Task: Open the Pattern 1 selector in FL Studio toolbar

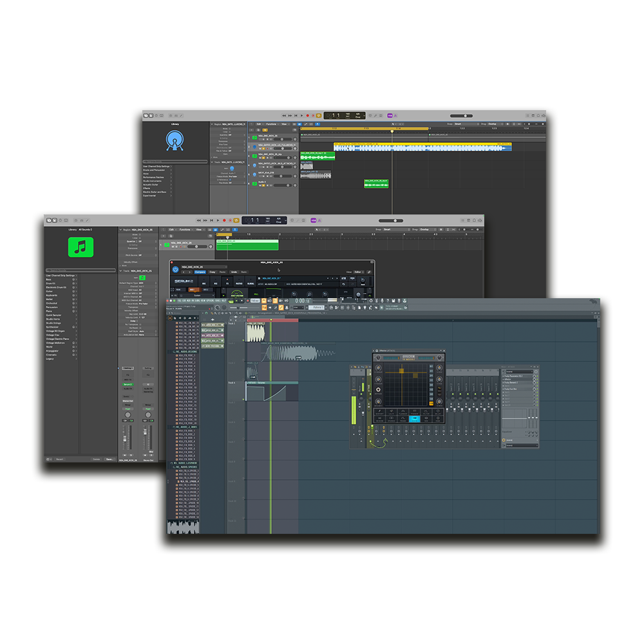Action: 316,307
